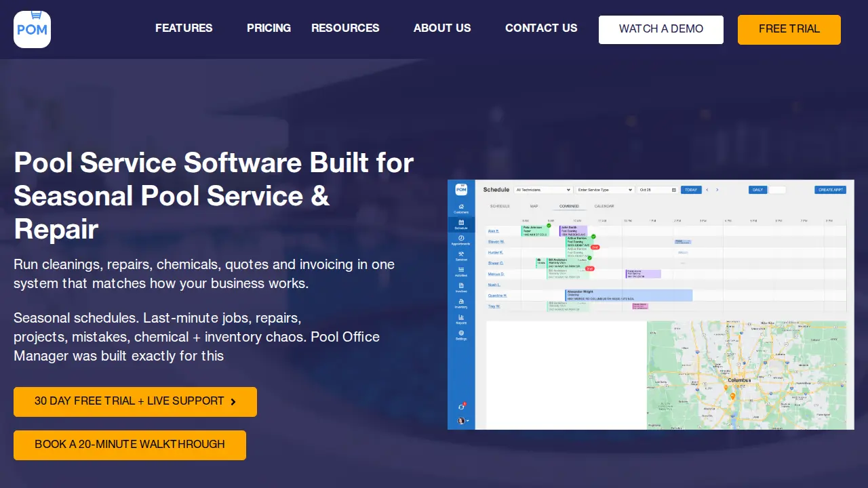Image resolution: width=868 pixels, height=488 pixels.
Task: Switch to the MAP tab
Action: tap(534, 206)
